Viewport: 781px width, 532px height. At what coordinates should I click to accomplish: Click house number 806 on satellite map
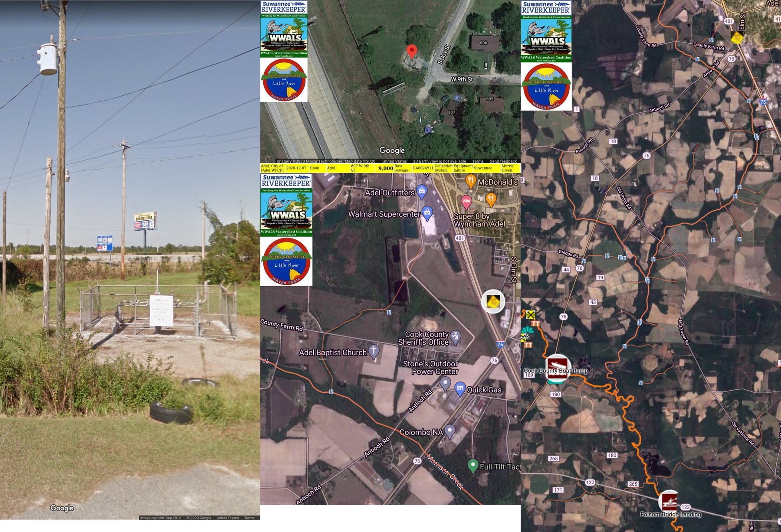(x=483, y=43)
